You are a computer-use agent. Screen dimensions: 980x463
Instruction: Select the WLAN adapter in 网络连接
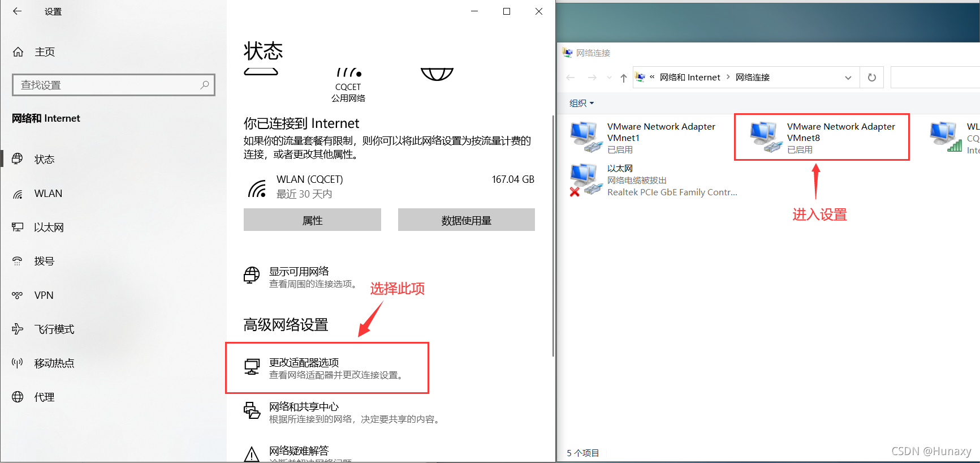coord(955,138)
